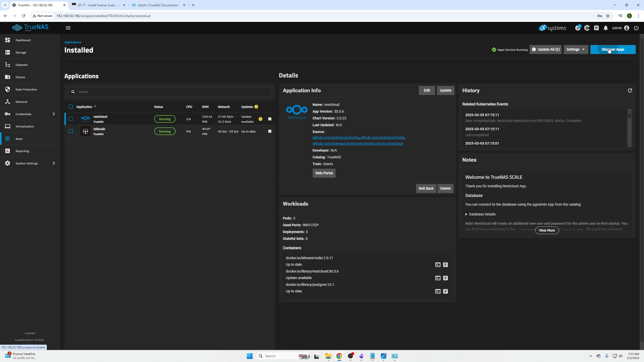Open Reporting page
Image resolution: width=644 pixels, height=362 pixels.
coord(30,151)
